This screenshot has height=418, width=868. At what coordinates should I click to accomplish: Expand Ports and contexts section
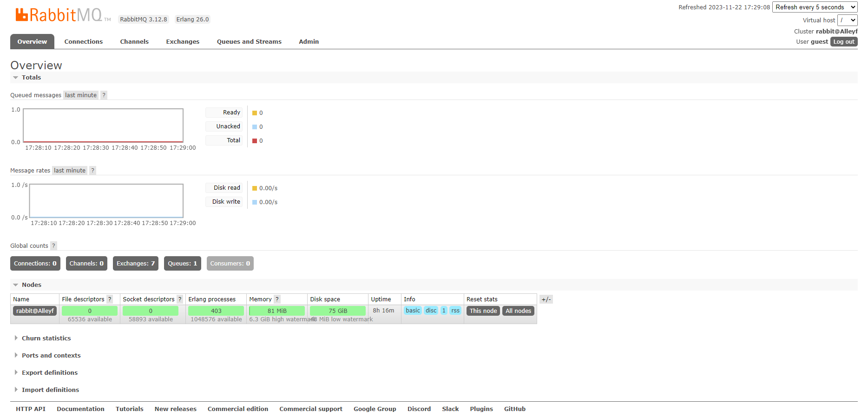point(51,356)
